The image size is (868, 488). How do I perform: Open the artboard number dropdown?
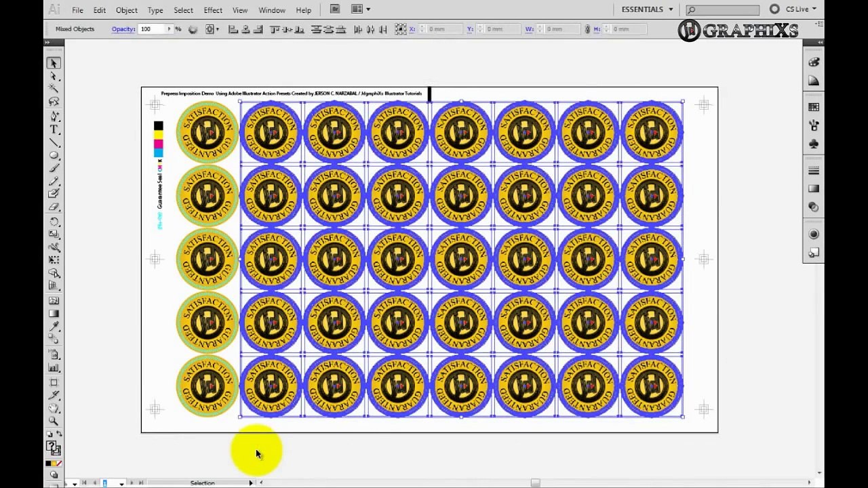point(121,483)
